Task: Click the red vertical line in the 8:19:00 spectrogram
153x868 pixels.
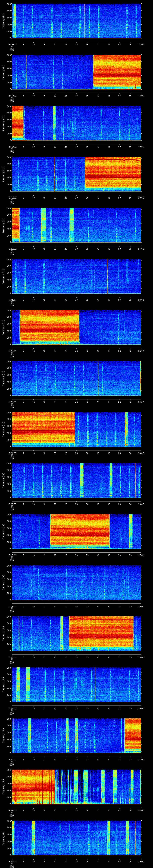Action: [55, 174]
